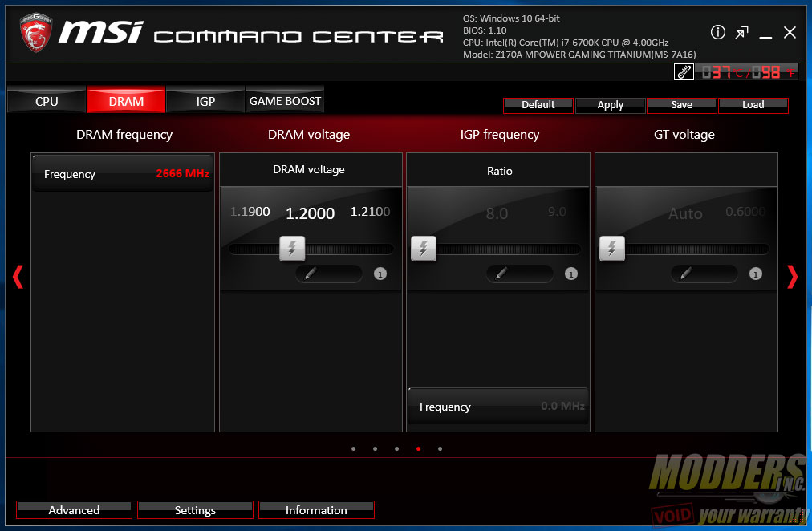
Task: Go to the second page dot
Action: 375,448
